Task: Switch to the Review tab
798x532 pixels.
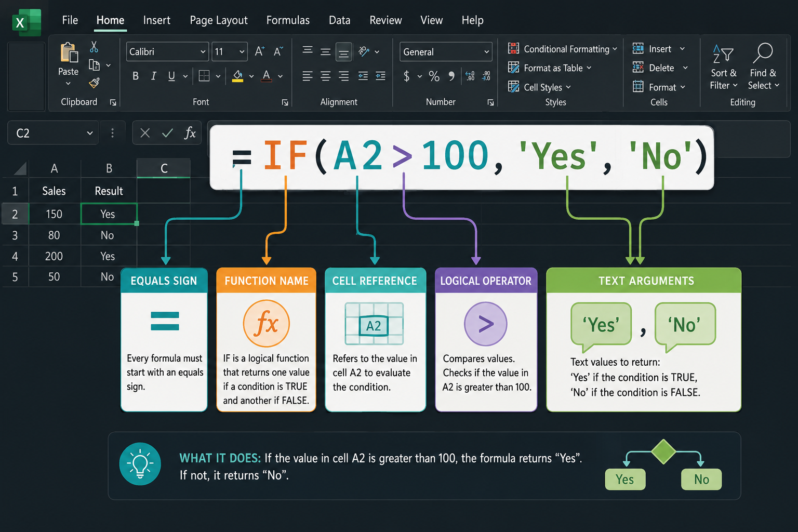Action: (x=385, y=20)
